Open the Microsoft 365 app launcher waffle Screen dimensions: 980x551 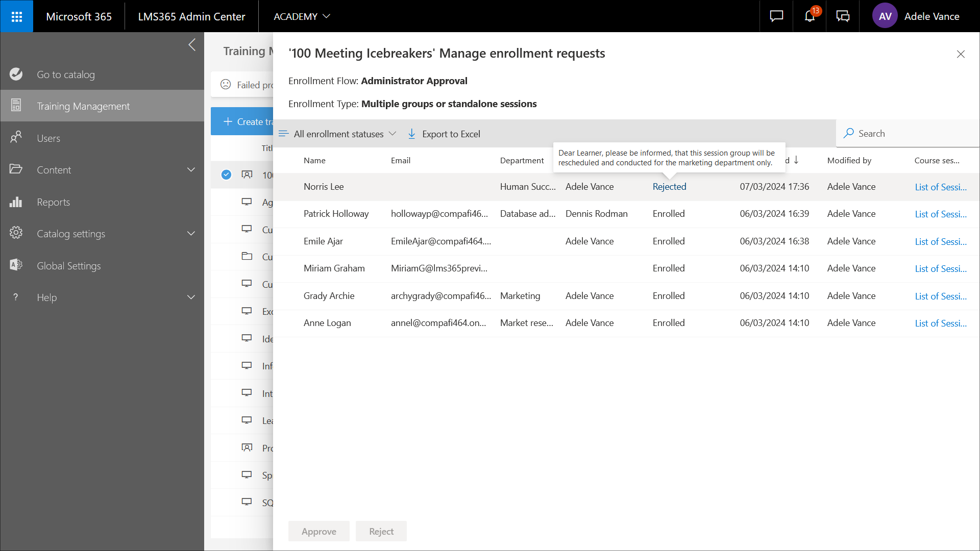[x=16, y=16]
